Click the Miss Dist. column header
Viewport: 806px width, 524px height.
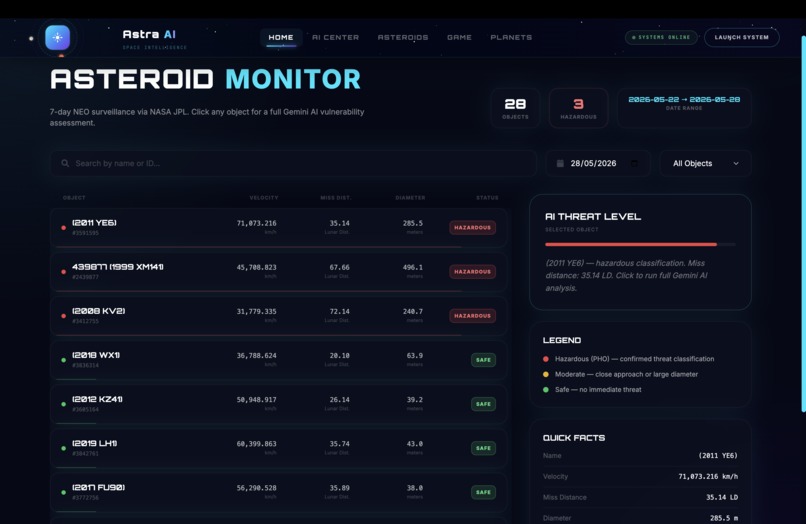(336, 197)
